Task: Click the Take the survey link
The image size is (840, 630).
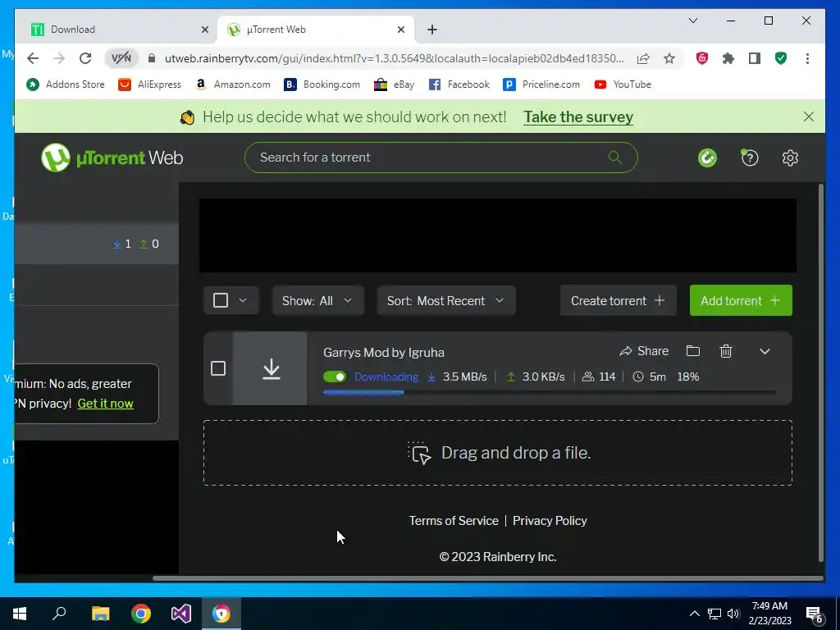Action: [578, 116]
